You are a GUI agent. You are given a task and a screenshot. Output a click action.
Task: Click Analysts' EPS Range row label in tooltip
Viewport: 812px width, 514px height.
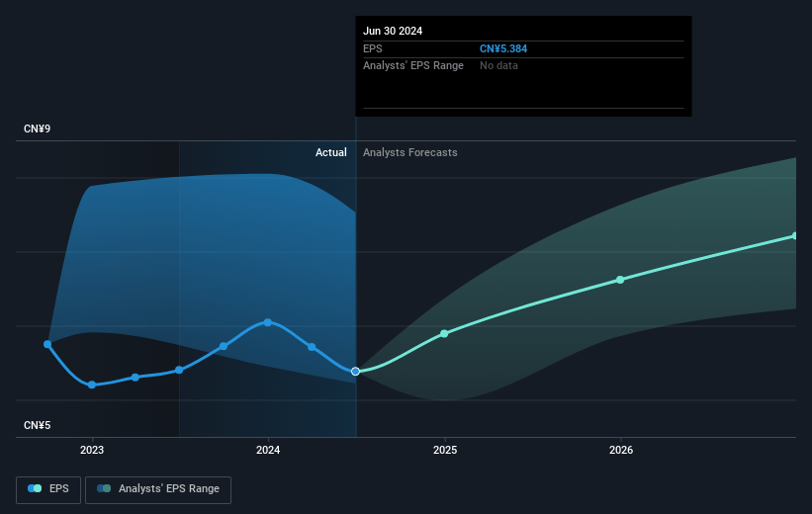[x=413, y=66]
